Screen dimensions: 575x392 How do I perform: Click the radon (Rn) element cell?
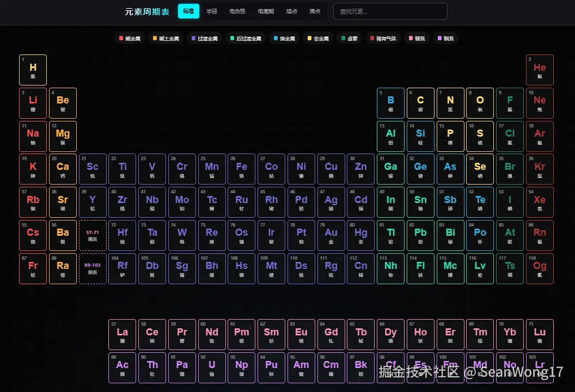point(540,235)
